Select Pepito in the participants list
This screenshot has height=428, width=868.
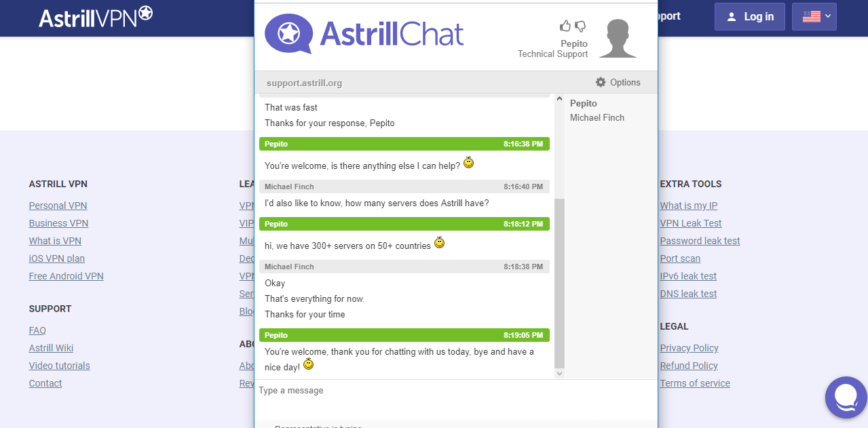584,103
